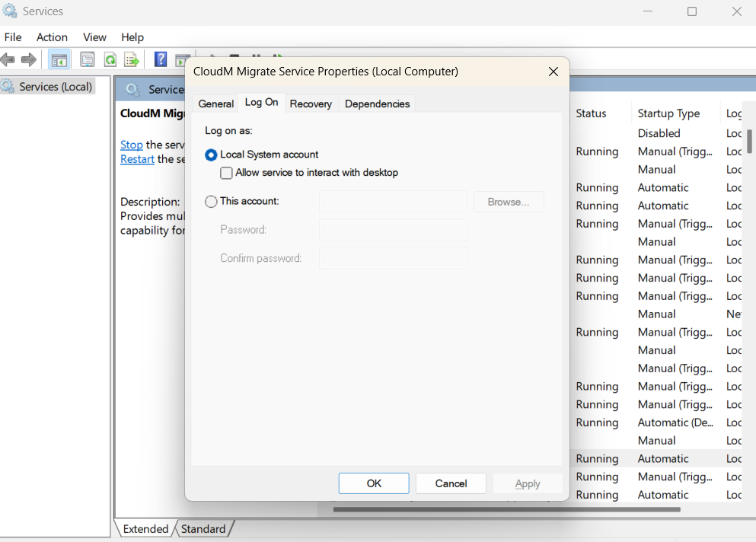
Task: Select Services (Local) in the console tree
Action: [47, 87]
